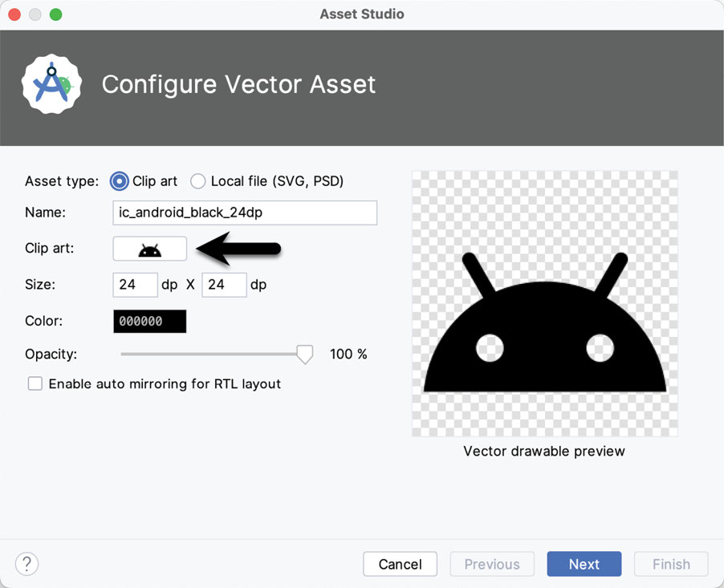Click the Android Studio logo in header
This screenshot has height=588, width=724.
click(x=51, y=84)
